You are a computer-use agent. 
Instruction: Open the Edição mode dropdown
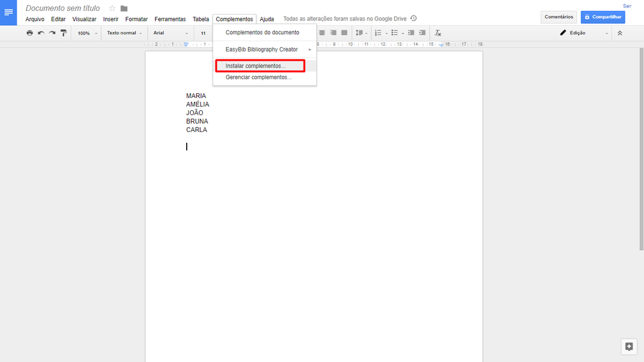tap(583, 33)
